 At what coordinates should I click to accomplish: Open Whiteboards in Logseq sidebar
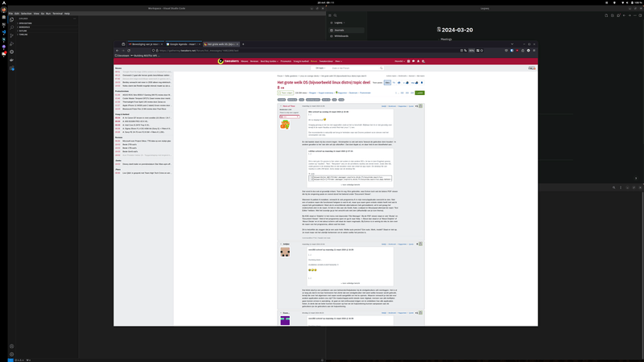click(x=341, y=36)
